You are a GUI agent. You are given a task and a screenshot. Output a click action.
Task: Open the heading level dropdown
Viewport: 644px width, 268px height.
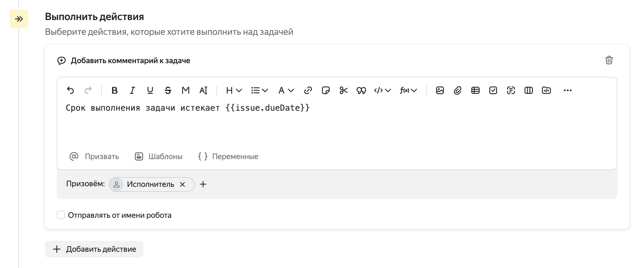click(x=234, y=90)
